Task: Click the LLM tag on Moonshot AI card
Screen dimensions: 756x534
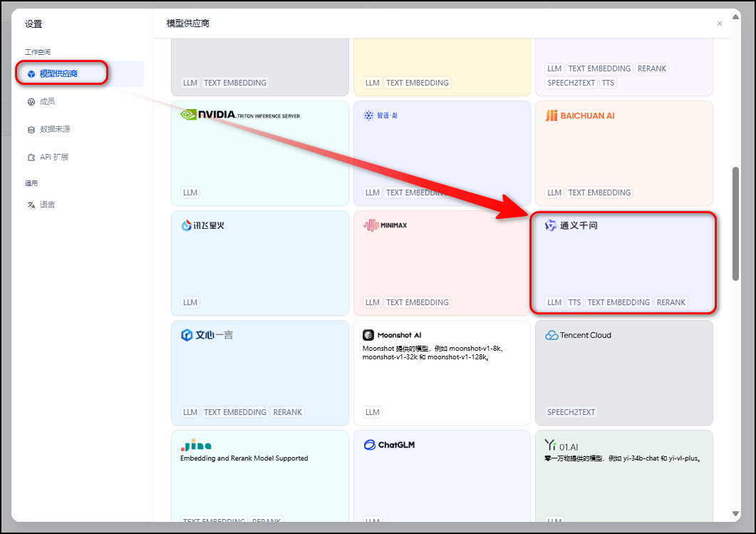Action: (x=372, y=412)
